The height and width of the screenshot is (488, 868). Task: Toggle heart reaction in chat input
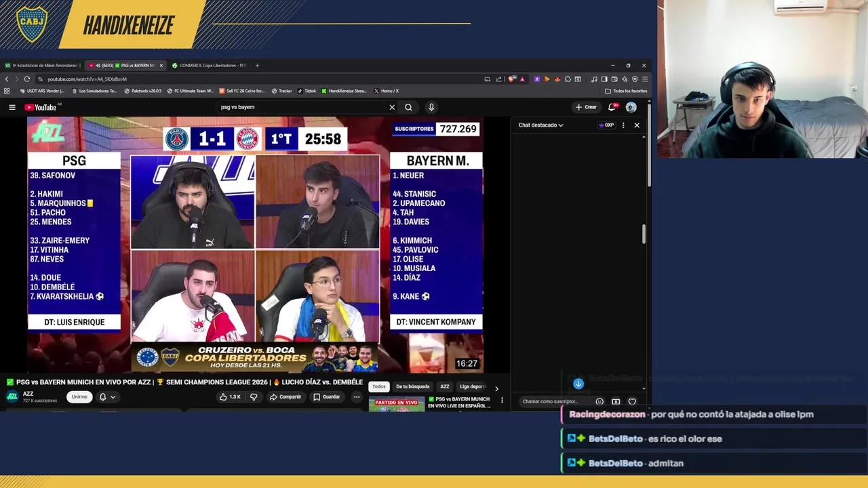[632, 401]
